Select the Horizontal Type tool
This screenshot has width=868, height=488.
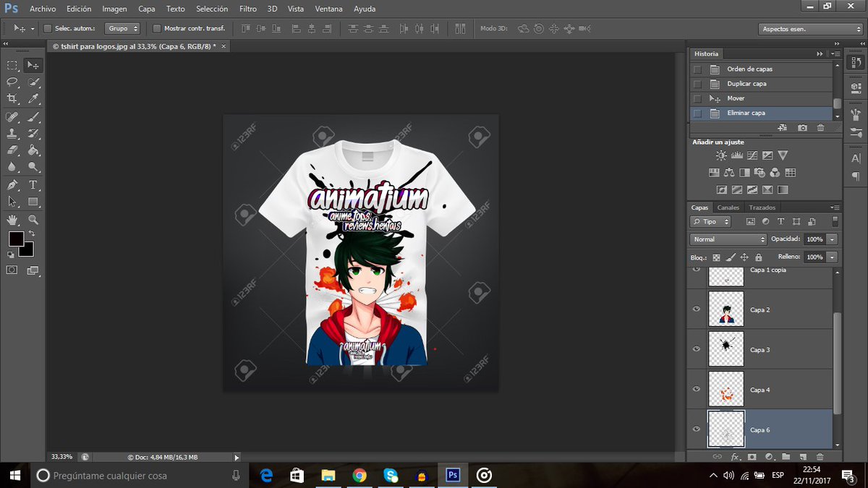(x=33, y=185)
